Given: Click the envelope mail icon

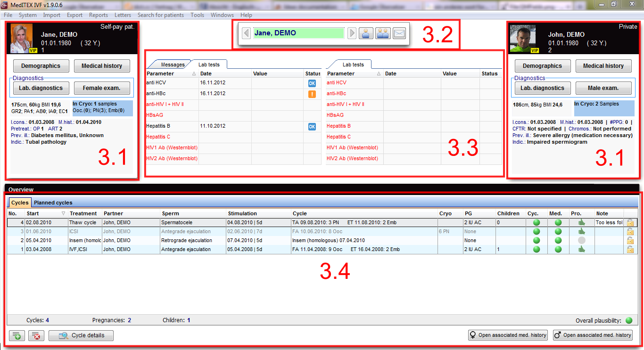Looking at the screenshot, I should [399, 33].
